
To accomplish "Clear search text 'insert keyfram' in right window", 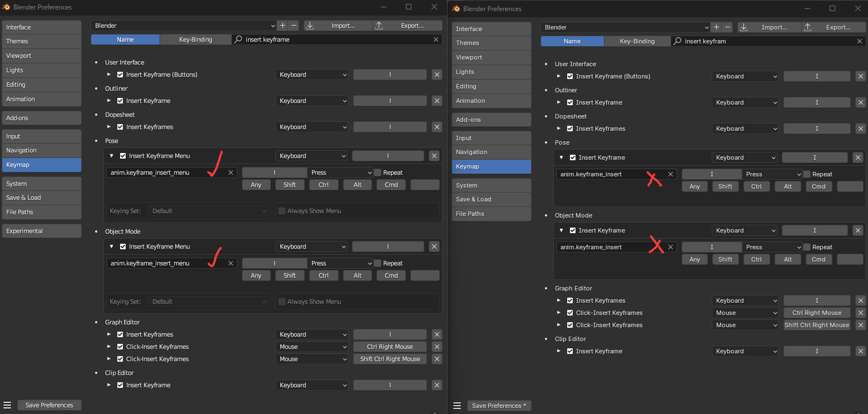I will (860, 41).
